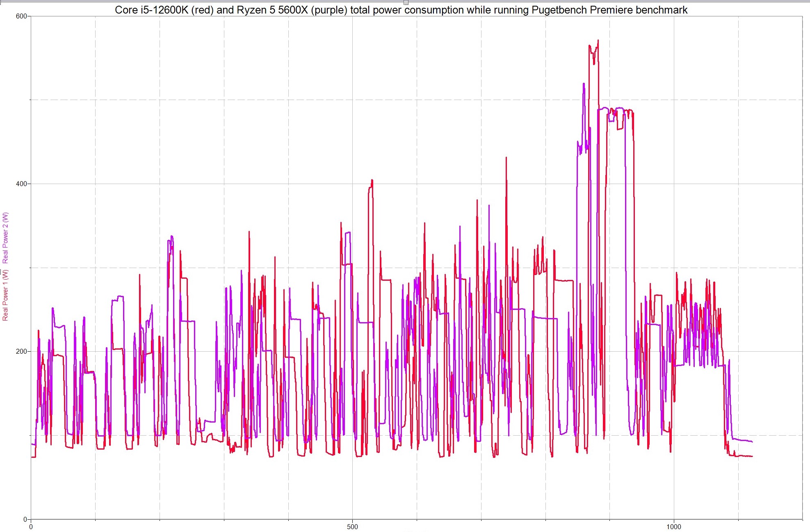Click the 400 tick label on the y-axis
The image size is (810, 532).
click(x=21, y=184)
